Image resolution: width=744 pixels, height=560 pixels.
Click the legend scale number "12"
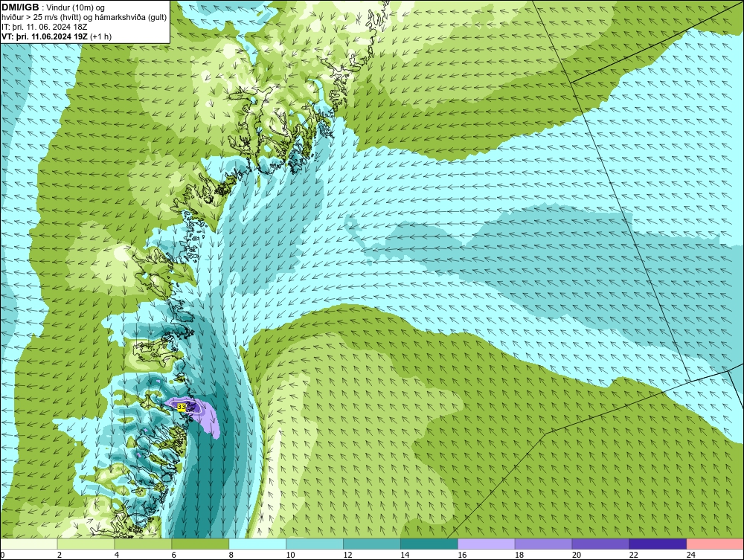pos(347,556)
